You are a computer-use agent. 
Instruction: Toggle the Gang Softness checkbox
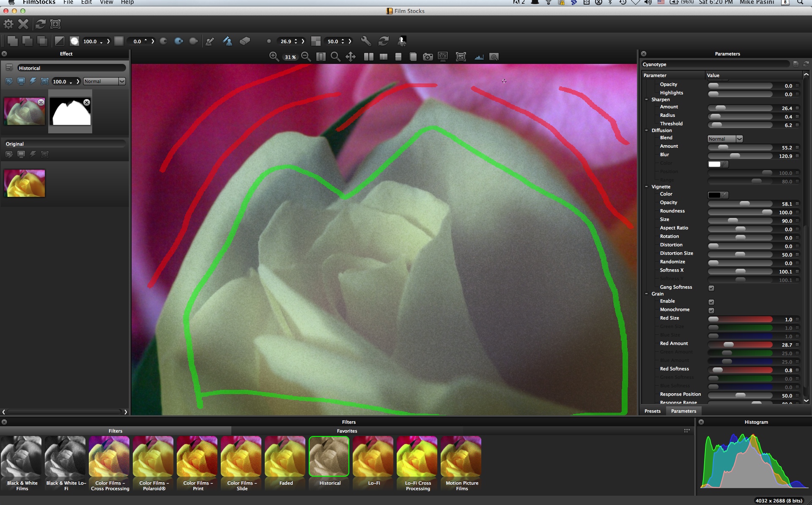click(711, 288)
